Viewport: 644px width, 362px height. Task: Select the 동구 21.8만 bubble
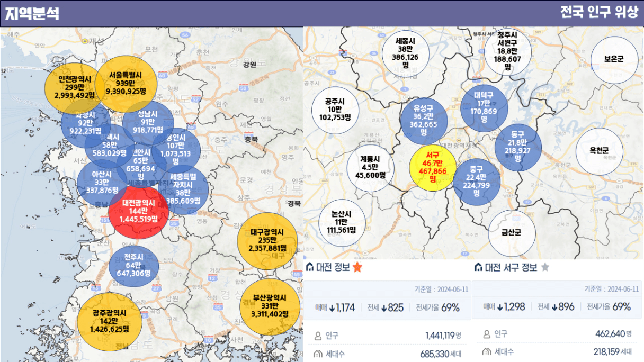click(x=518, y=147)
